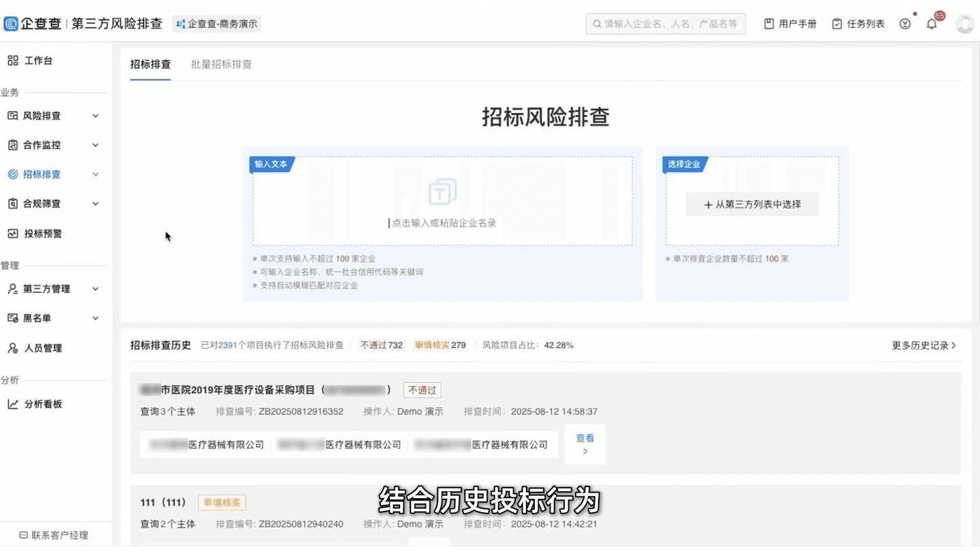
Task: Expand the 招标排查 submenu chevron
Action: coord(95,174)
